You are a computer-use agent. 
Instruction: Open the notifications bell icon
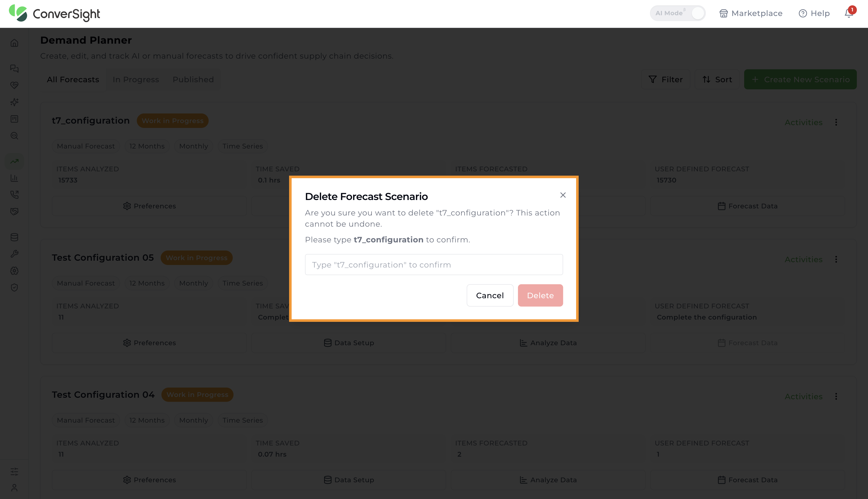tap(849, 13)
